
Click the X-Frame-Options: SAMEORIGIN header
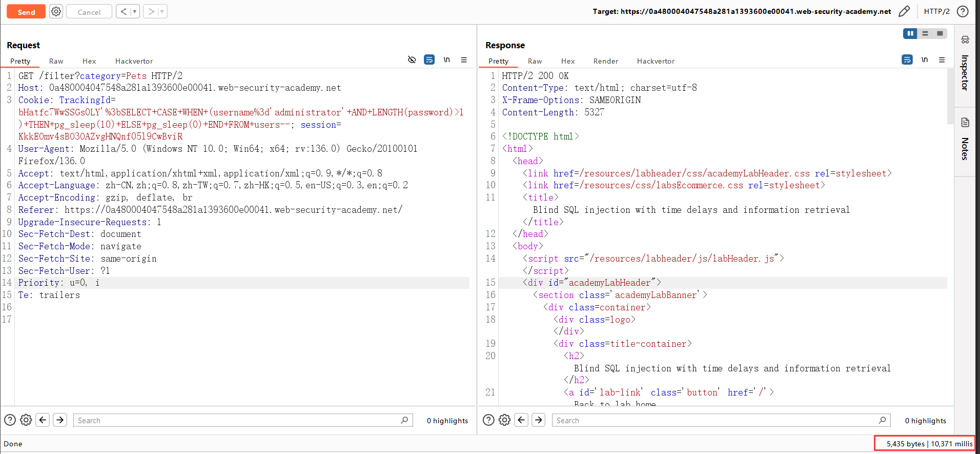(571, 100)
